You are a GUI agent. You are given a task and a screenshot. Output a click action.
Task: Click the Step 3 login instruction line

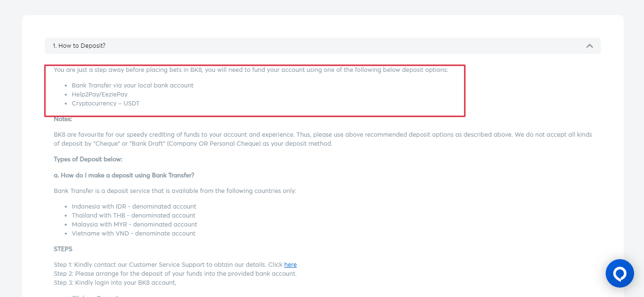pos(115,283)
